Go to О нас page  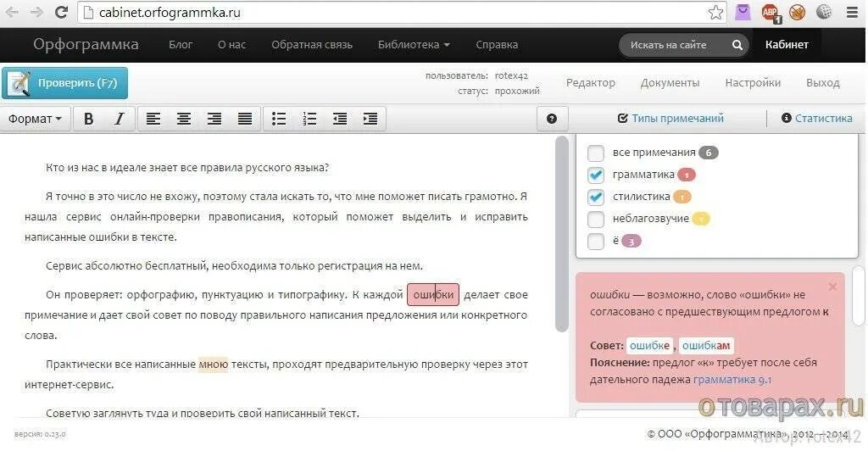coord(231,45)
